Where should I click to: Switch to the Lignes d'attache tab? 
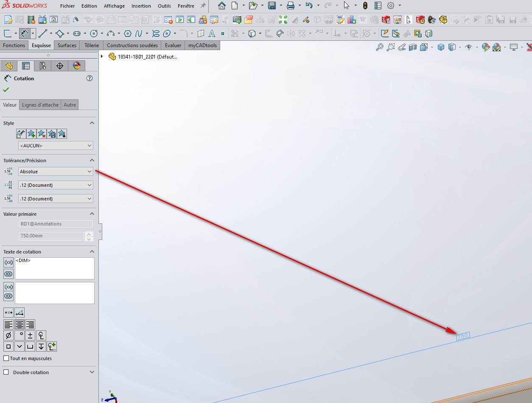tap(40, 105)
